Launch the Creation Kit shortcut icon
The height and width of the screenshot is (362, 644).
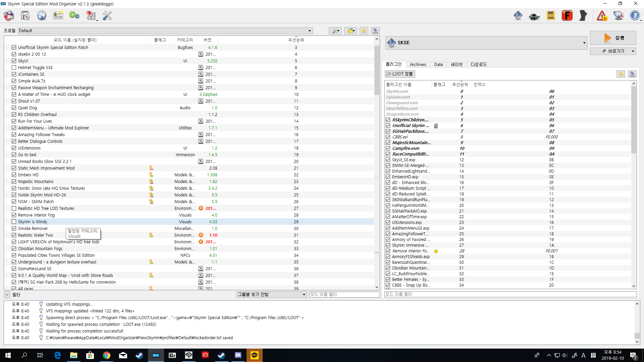click(534, 15)
